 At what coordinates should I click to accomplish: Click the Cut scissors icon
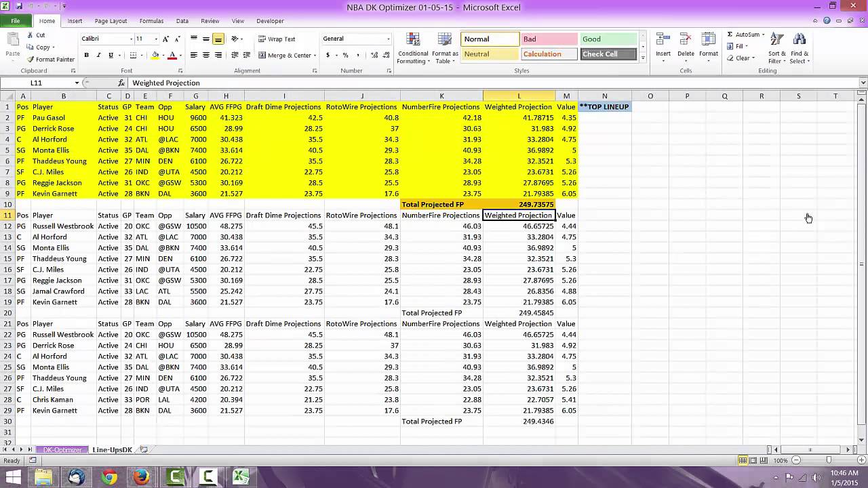point(31,35)
